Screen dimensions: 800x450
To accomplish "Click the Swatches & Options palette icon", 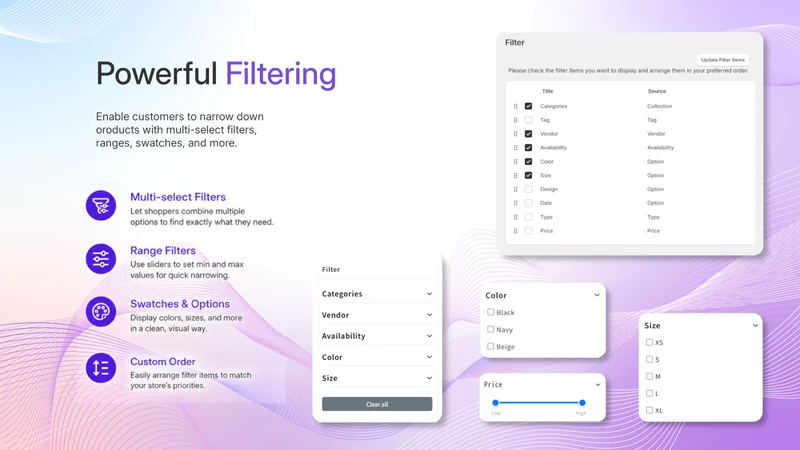I will point(101,311).
